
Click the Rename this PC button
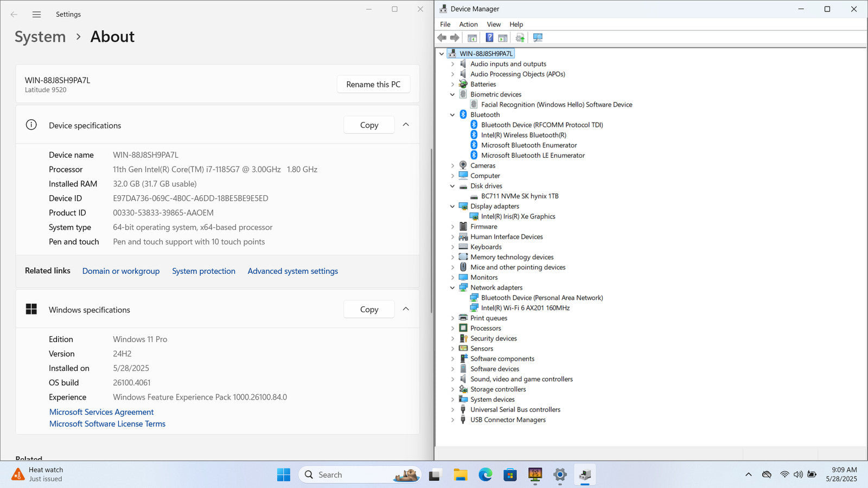point(373,85)
